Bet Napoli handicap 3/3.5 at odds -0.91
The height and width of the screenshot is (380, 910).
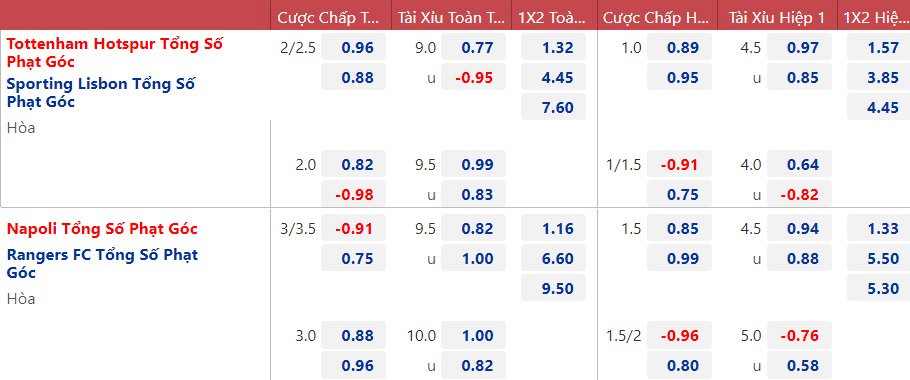pos(353,229)
